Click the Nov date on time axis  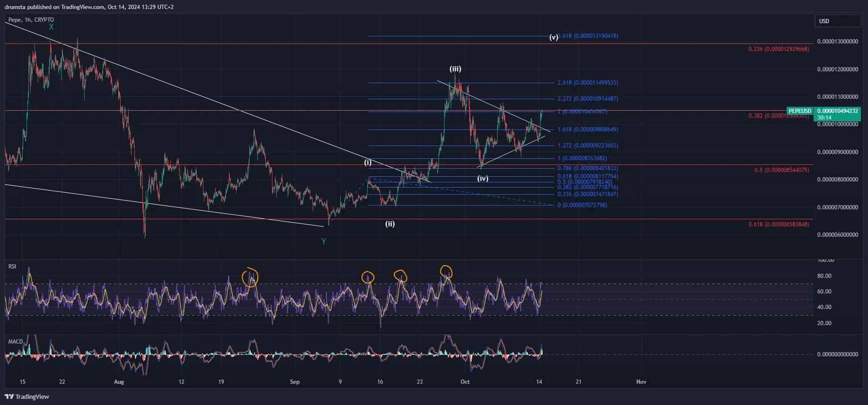(641, 382)
